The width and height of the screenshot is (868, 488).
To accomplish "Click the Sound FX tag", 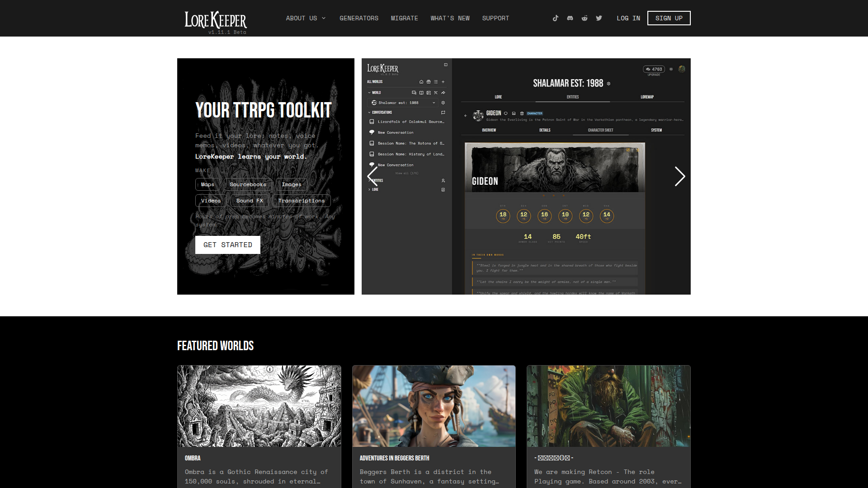I will tap(250, 201).
